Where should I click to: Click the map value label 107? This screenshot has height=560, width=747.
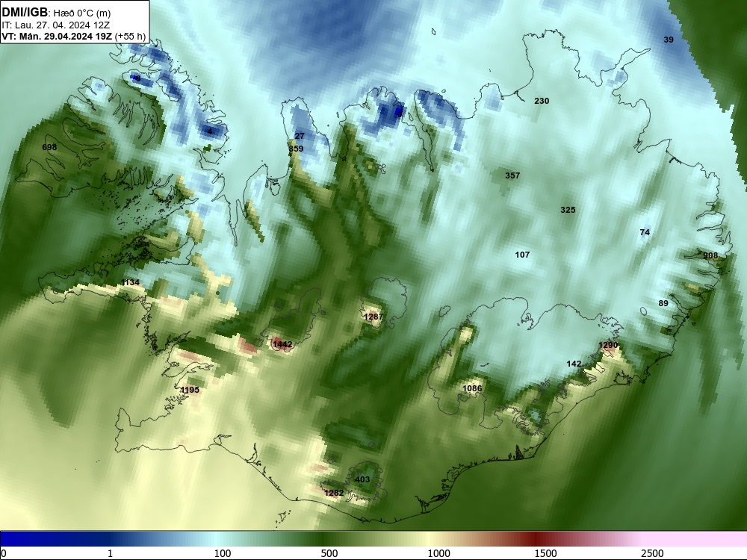coord(522,255)
